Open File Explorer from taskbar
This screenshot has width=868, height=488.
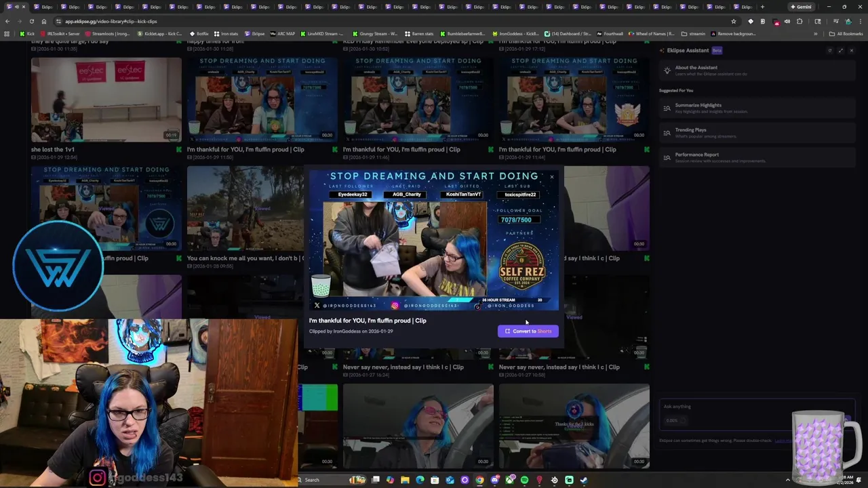[x=405, y=480]
